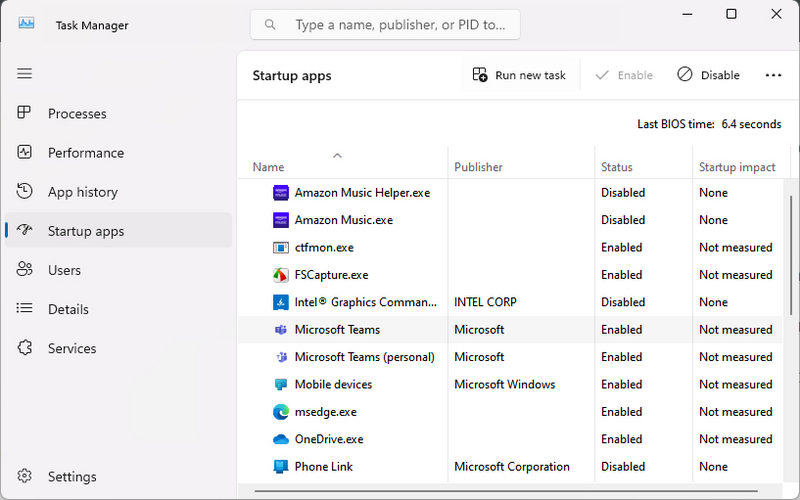The image size is (800, 500).
Task: Select the Amazon Music Helper.exe row name
Action: tap(362, 193)
